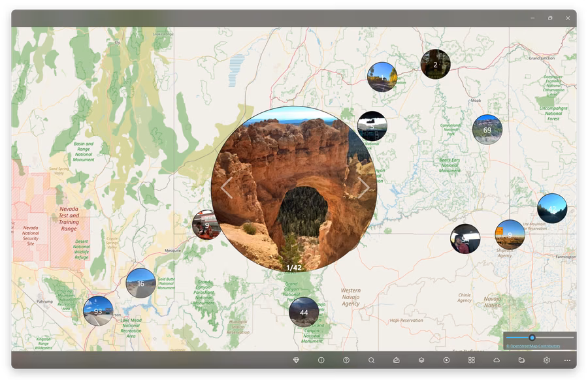
Task: Close the map window
Action: point(568,18)
